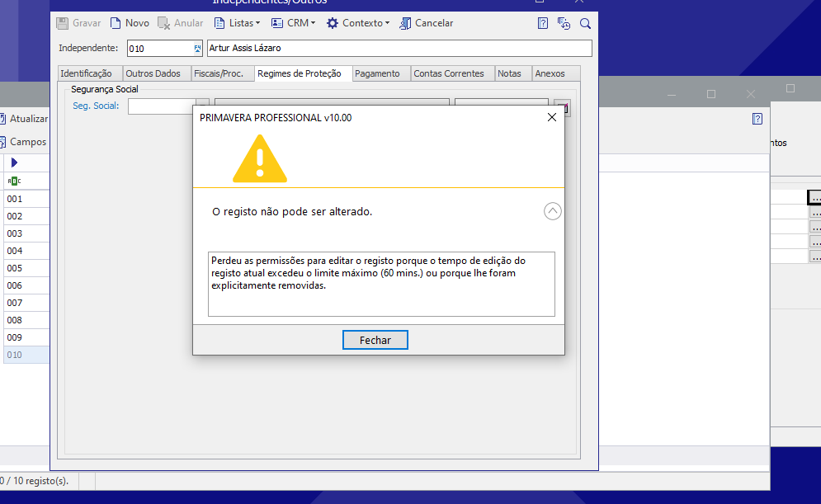The height and width of the screenshot is (504, 821).
Task: Select row 002 in the list
Action: (x=26, y=216)
